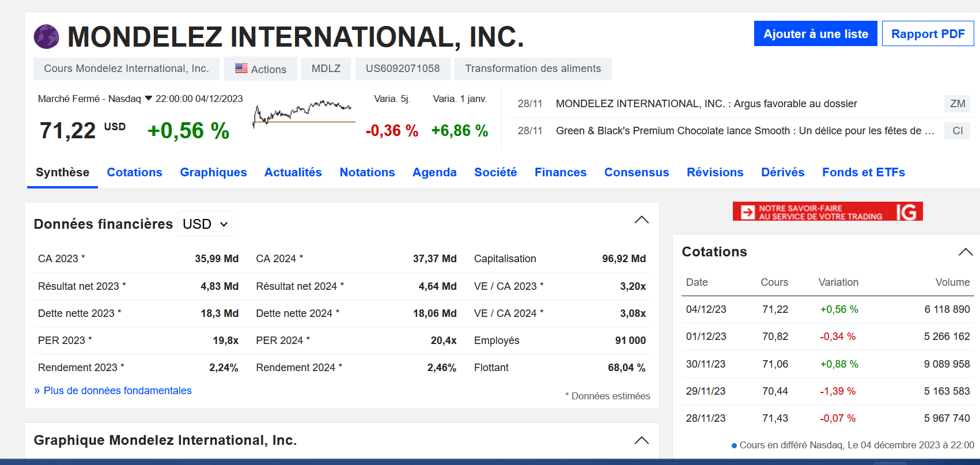Go to the Révisions tab
The width and height of the screenshot is (980, 465).
(715, 172)
